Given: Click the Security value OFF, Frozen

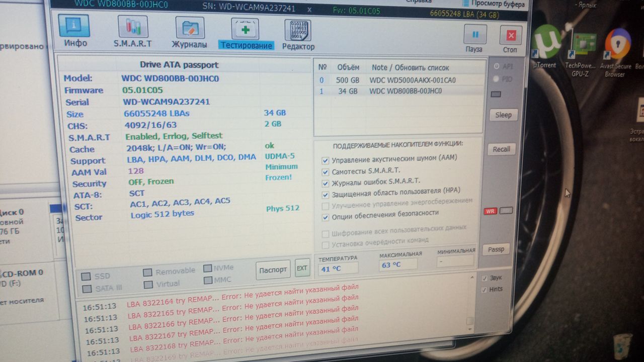Looking at the screenshot, I should 151,182.
